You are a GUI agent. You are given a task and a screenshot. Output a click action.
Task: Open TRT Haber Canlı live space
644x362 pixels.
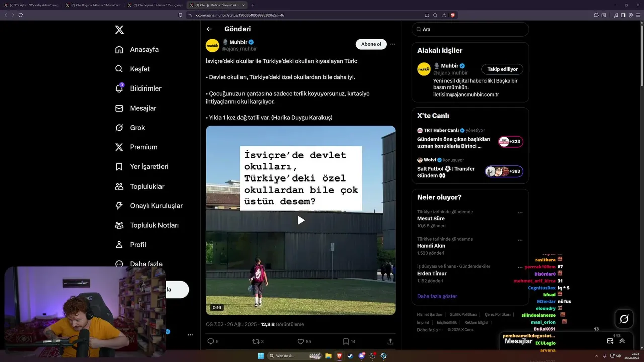tap(470, 139)
